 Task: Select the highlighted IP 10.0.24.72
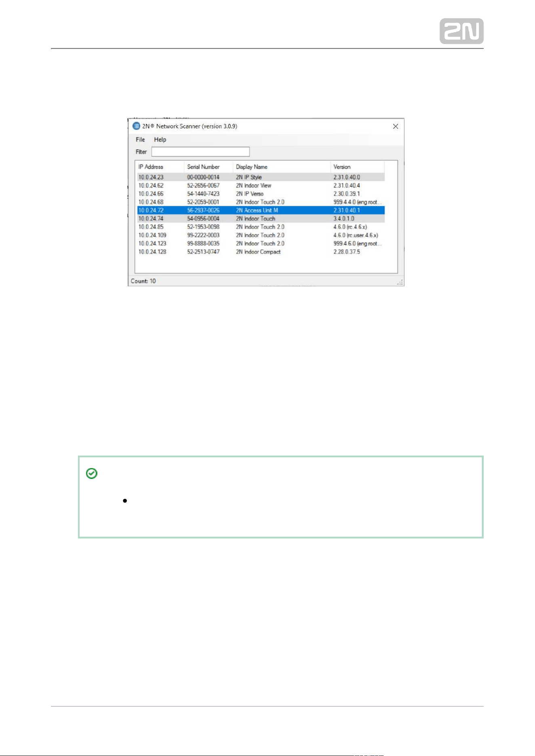[151, 210]
